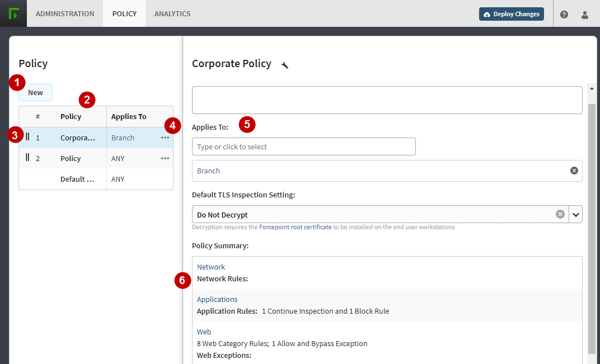Create a new policy with New button
600x364 pixels.
point(36,92)
